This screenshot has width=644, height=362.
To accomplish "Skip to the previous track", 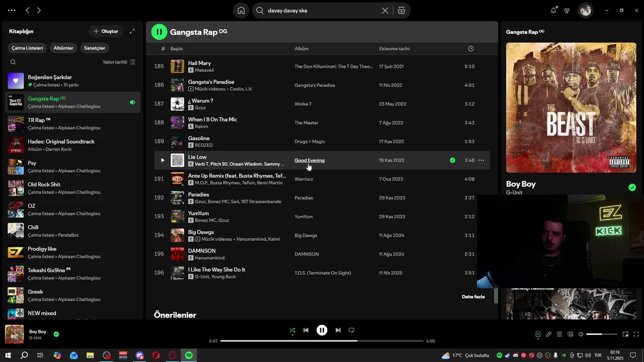I will point(306,330).
